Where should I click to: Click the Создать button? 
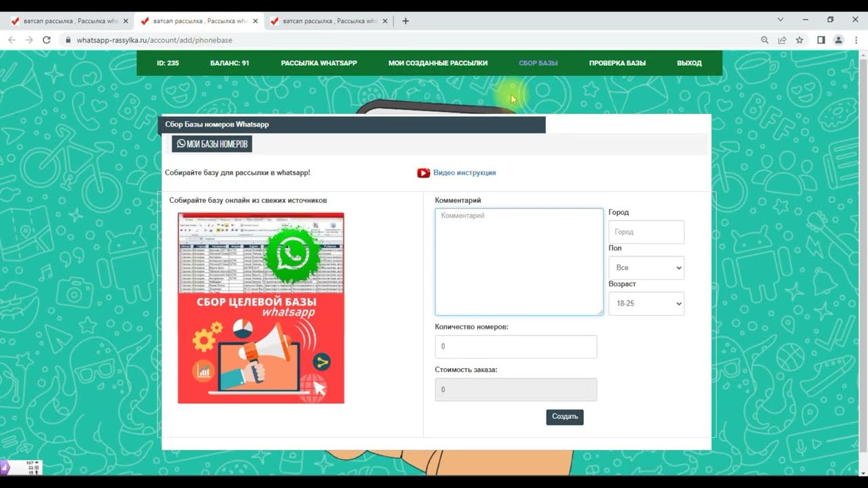click(565, 417)
